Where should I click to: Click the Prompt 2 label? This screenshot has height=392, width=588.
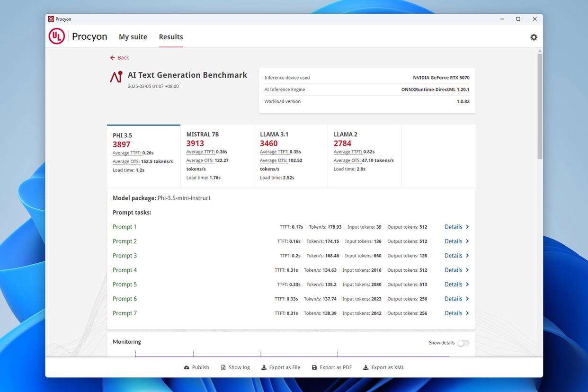(x=125, y=241)
